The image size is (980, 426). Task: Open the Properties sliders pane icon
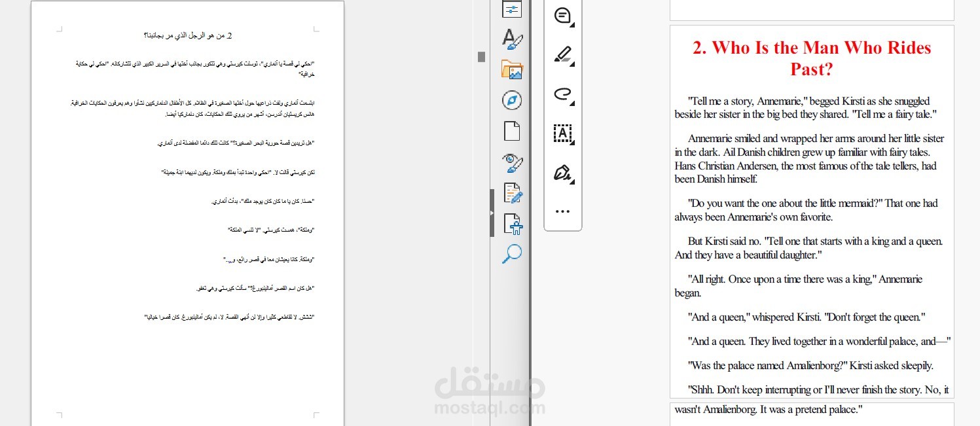tap(512, 9)
